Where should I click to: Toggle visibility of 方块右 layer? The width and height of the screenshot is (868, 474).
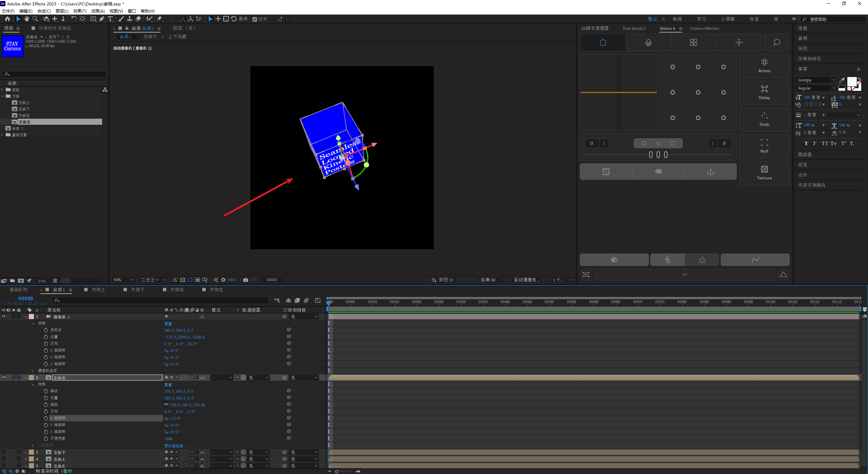[x=4, y=377]
